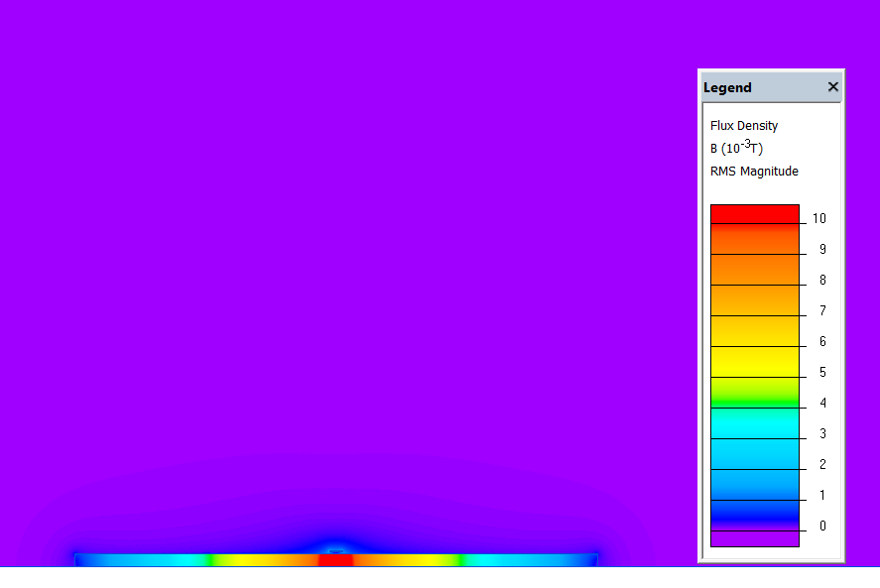Click the dark blue legend band above 0
Image resolution: width=880 pixels, height=588 pixels.
click(754, 512)
